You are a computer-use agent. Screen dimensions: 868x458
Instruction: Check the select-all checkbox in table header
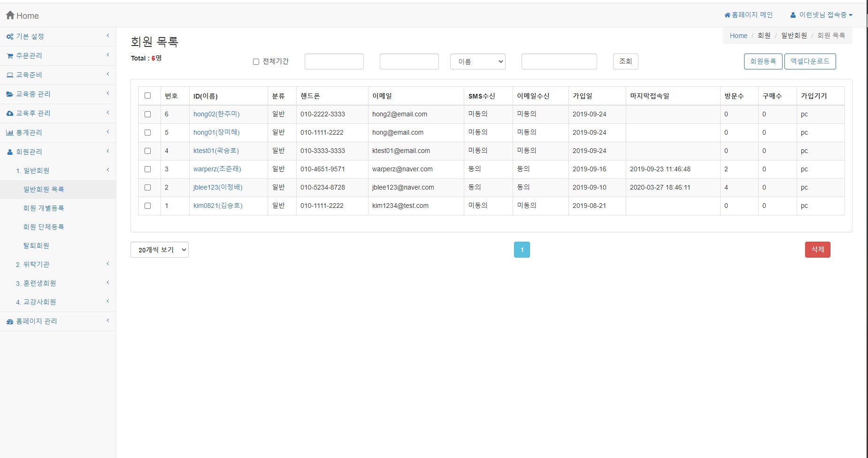pyautogui.click(x=147, y=96)
